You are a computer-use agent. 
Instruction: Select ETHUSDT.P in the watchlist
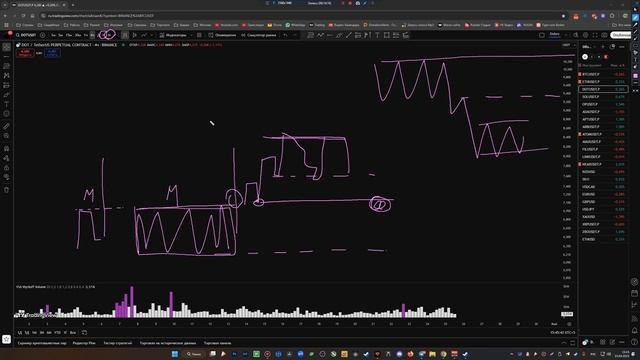[x=603, y=82]
